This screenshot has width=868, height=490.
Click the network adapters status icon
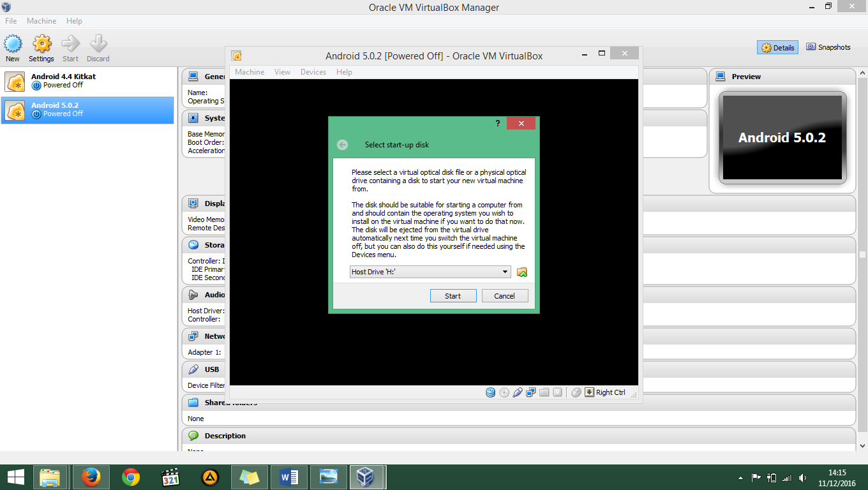(x=531, y=392)
